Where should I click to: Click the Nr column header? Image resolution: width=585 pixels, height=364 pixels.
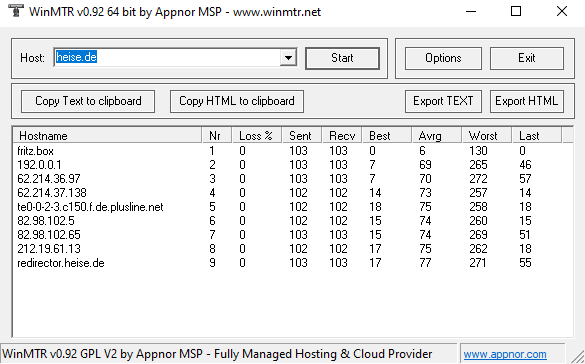point(217,136)
